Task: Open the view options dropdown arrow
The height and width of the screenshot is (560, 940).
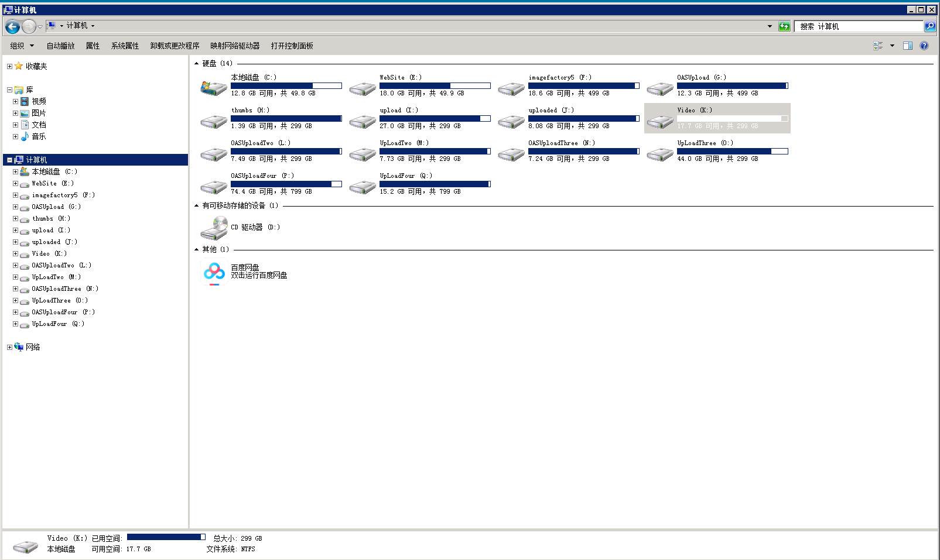Action: [x=892, y=46]
